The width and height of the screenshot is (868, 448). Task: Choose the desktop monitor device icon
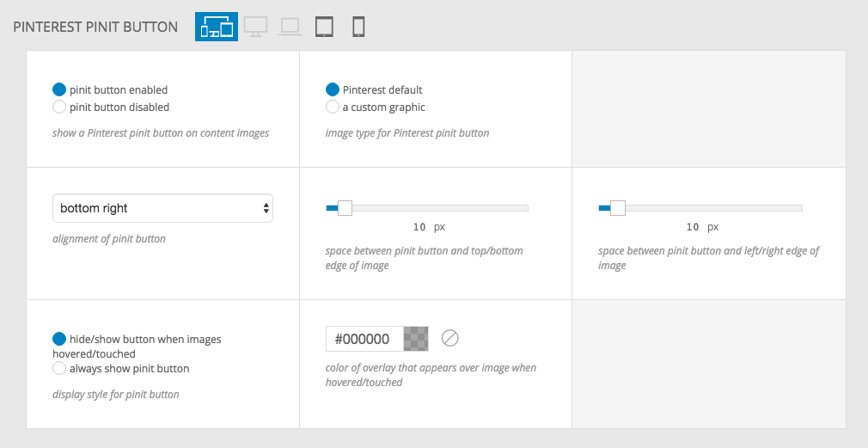coord(256,27)
